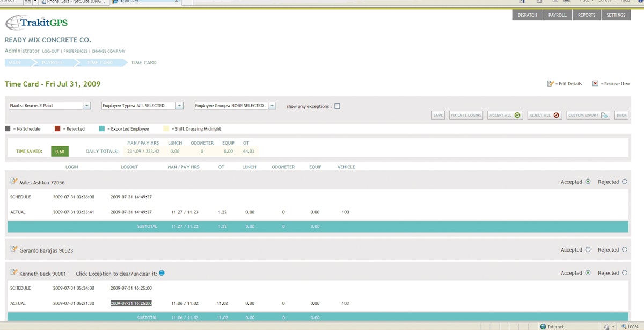Click Edit Details pencil beside Kenneth Beck
This screenshot has height=330, width=644.
pos(14,273)
